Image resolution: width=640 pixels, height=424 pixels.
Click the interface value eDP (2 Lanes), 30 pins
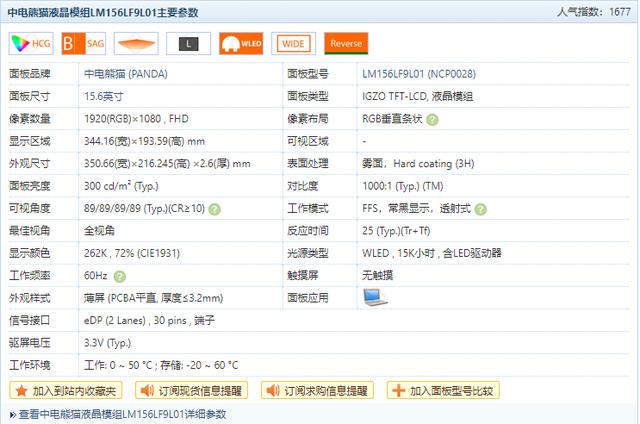136,320
